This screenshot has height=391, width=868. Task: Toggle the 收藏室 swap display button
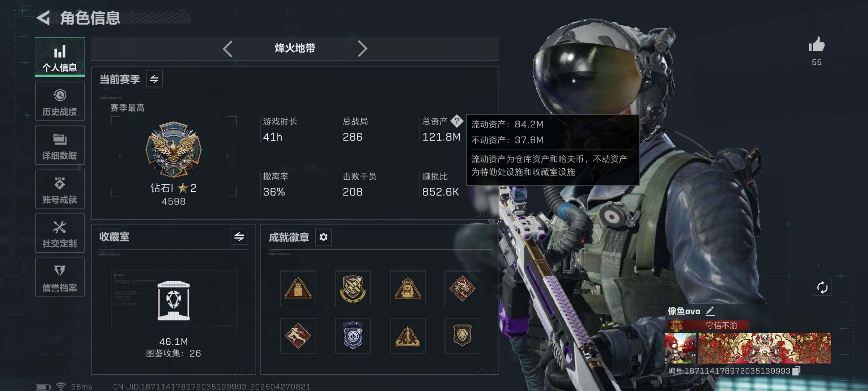click(239, 237)
